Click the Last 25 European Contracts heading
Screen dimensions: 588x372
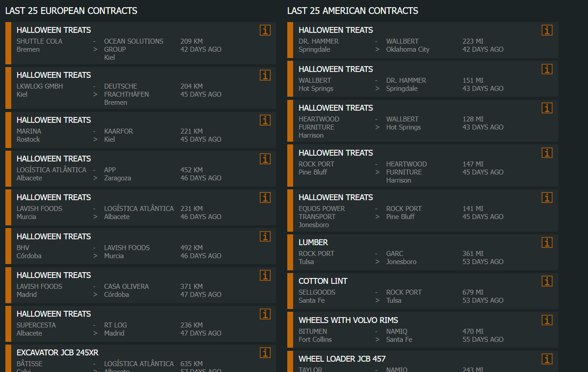coord(71,11)
